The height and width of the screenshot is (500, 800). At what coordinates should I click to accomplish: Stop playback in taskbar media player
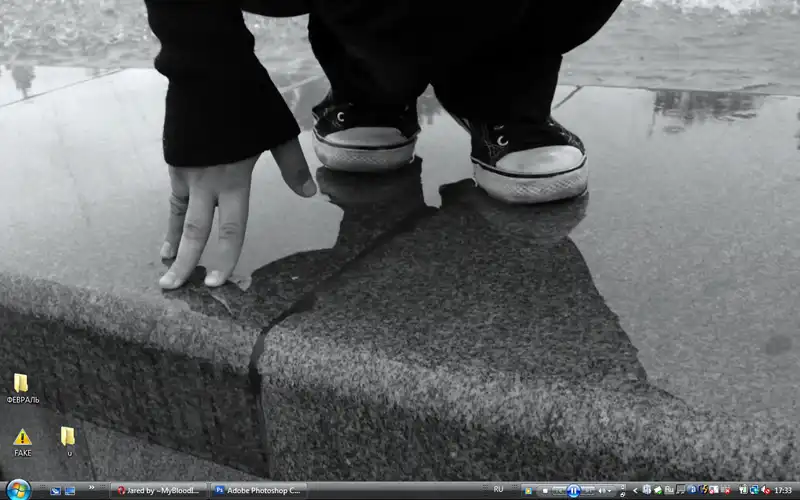pyautogui.click(x=545, y=491)
